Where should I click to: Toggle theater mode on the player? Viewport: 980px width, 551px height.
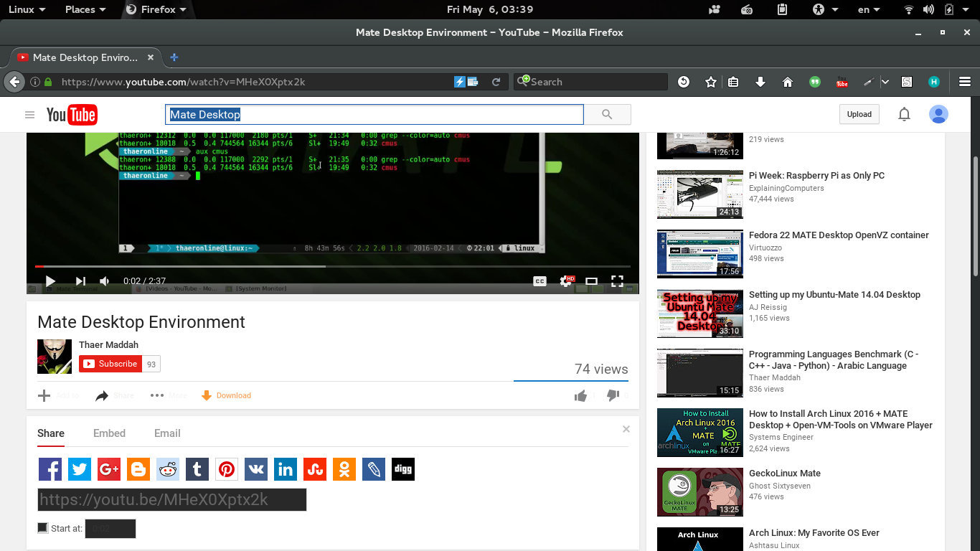pos(591,281)
